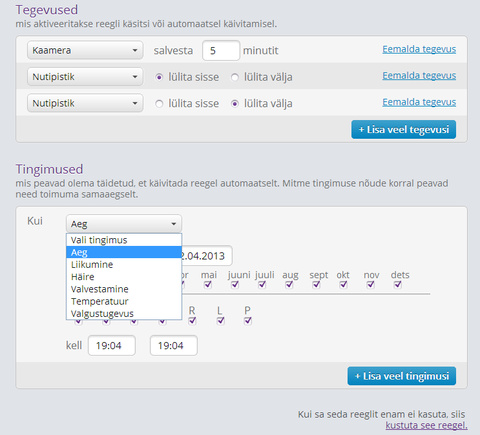Click + Lisa veel tegevusi button

pos(404,129)
